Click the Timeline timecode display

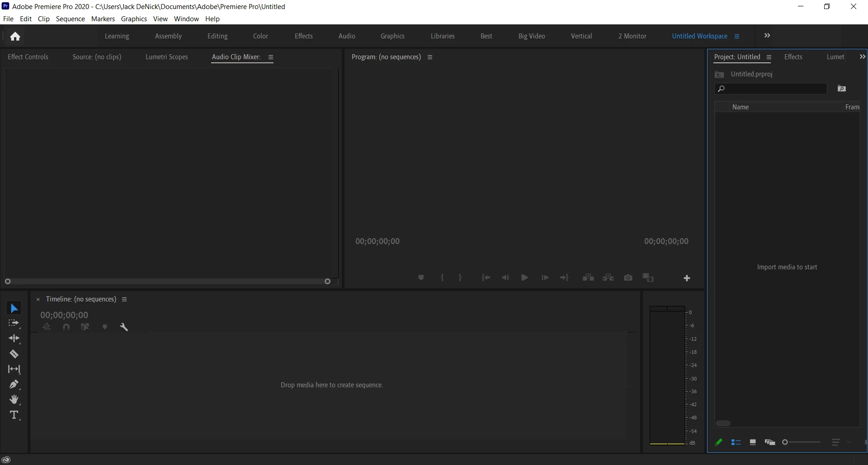tap(64, 315)
